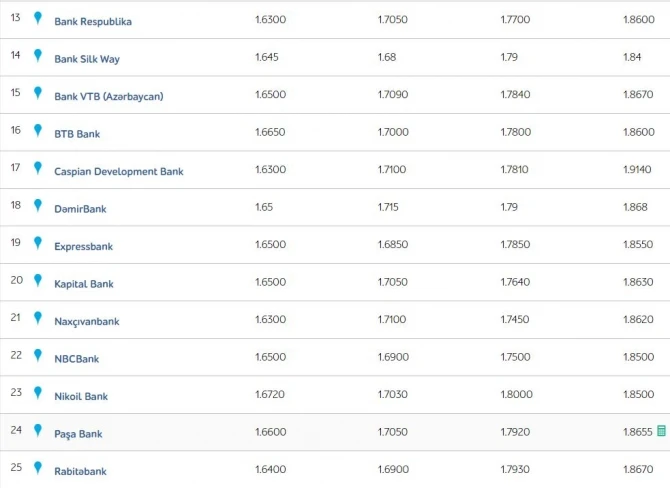The height and width of the screenshot is (488, 670).
Task: Open the map pin beside Kapital Bank
Action: click(38, 280)
